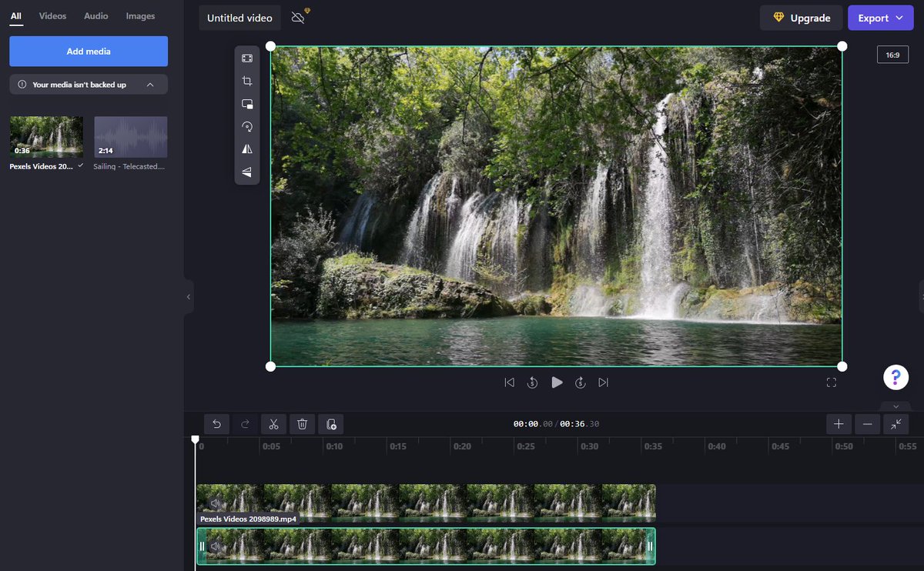Click the right trim handle of selected clip

[650, 546]
